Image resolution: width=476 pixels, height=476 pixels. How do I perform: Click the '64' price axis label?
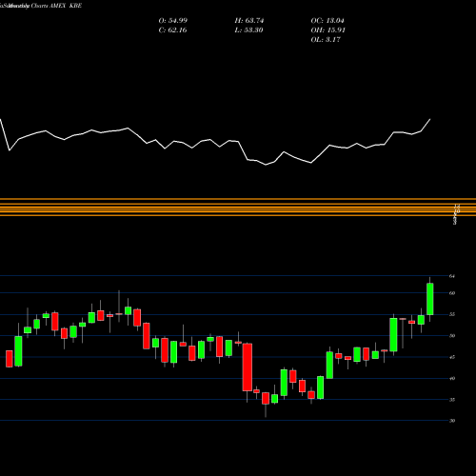coord(452,276)
